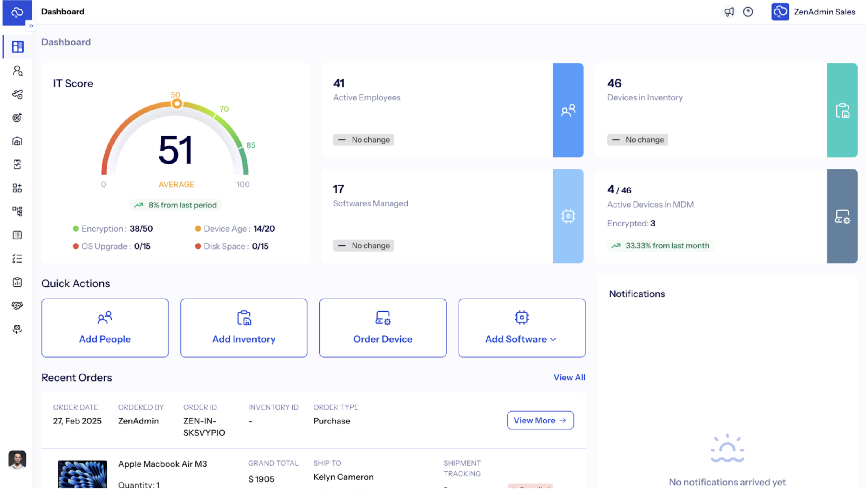Viewport: 868px width, 489px height.
Task: Open the Dashboard icon in sidebar
Action: 17,46
